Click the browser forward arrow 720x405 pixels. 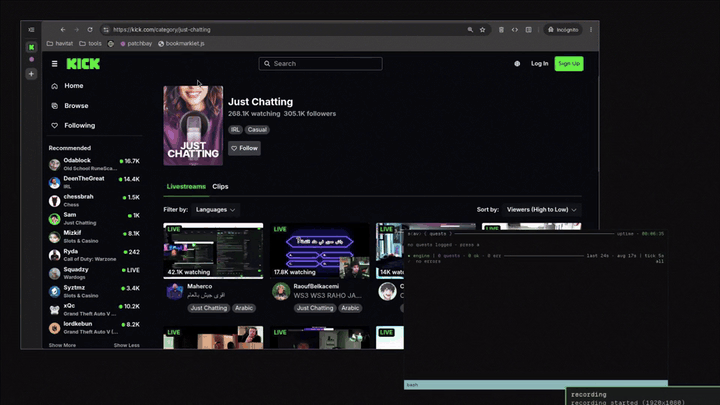(x=76, y=29)
